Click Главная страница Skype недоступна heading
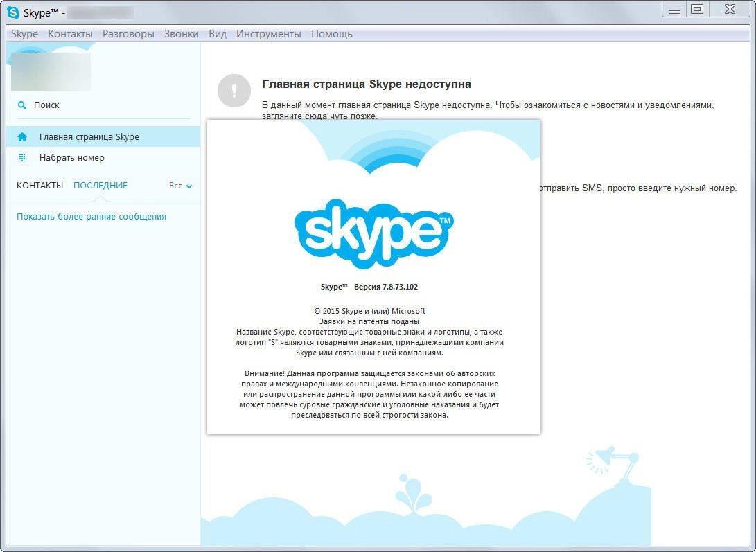Image resolution: width=756 pixels, height=552 pixels. click(367, 84)
